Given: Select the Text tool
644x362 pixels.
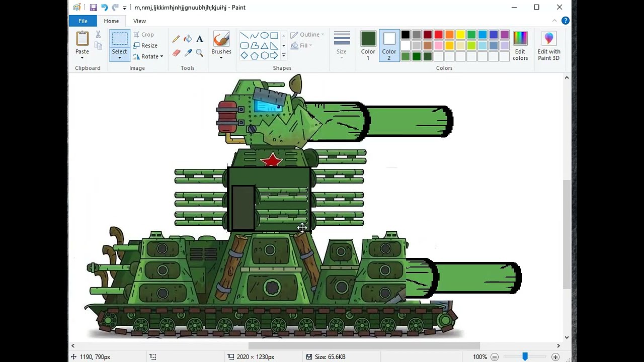Looking at the screenshot, I should pos(200,39).
